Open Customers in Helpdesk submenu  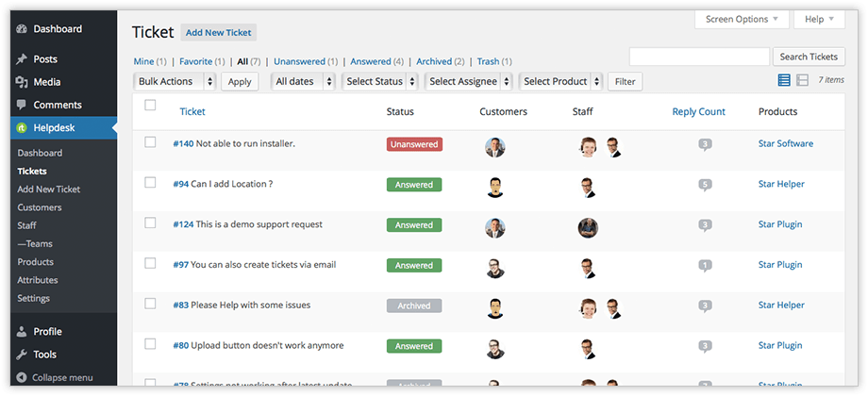(40, 207)
